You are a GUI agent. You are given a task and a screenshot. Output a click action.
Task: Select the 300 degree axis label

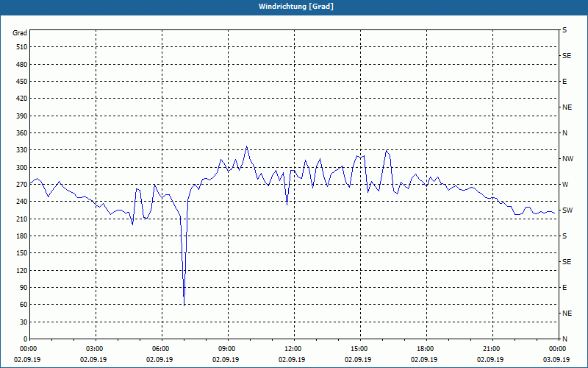(22, 168)
